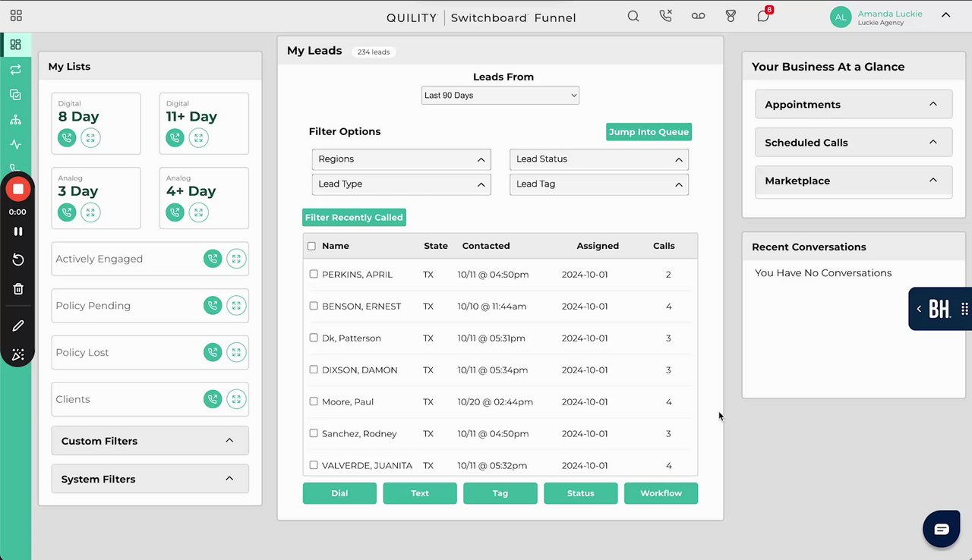
Task: Open notifications chat bubble with red badge
Action: click(764, 15)
